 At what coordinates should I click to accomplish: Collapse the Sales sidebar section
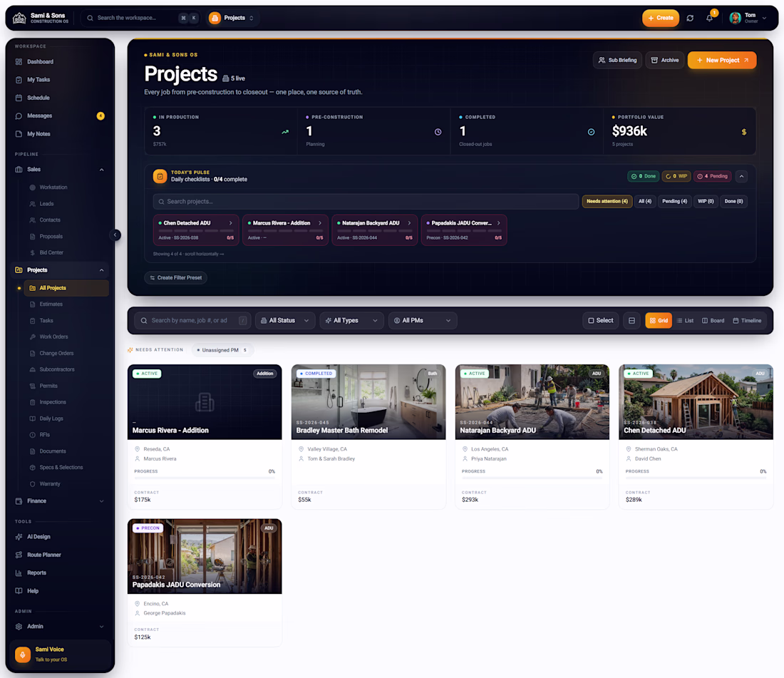101,170
